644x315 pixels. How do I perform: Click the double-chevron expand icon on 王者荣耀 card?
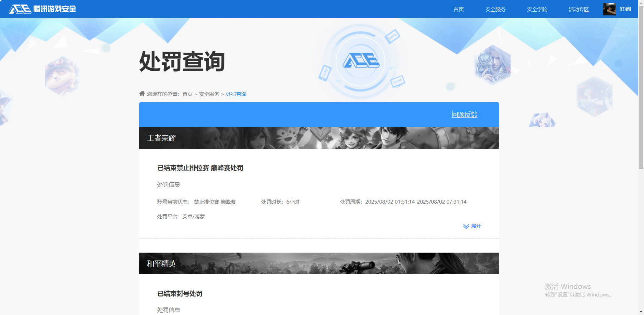click(466, 226)
